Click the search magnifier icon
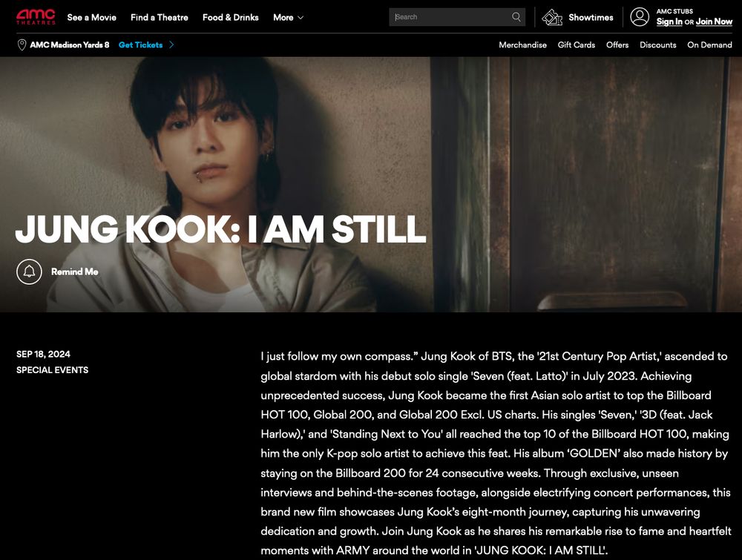The height and width of the screenshot is (560, 742). tap(516, 17)
